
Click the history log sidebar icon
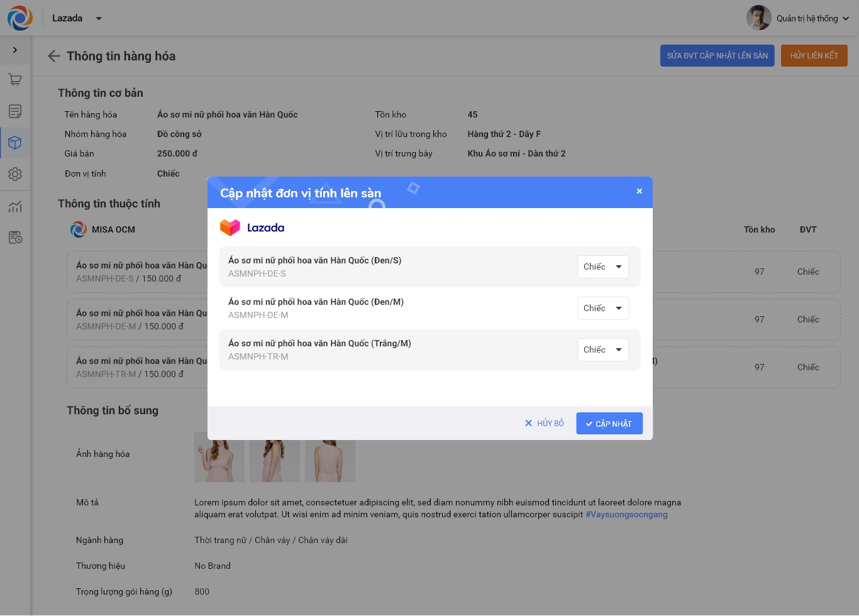pyautogui.click(x=15, y=238)
